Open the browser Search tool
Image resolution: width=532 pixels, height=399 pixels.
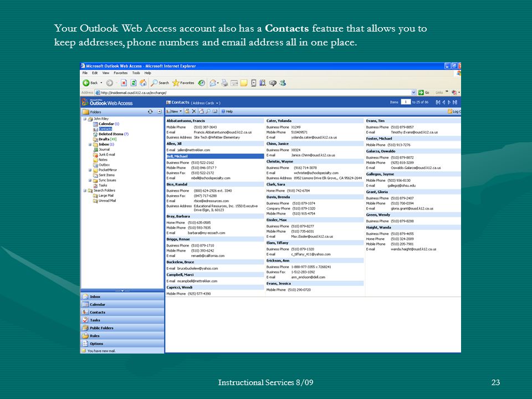[x=160, y=83]
